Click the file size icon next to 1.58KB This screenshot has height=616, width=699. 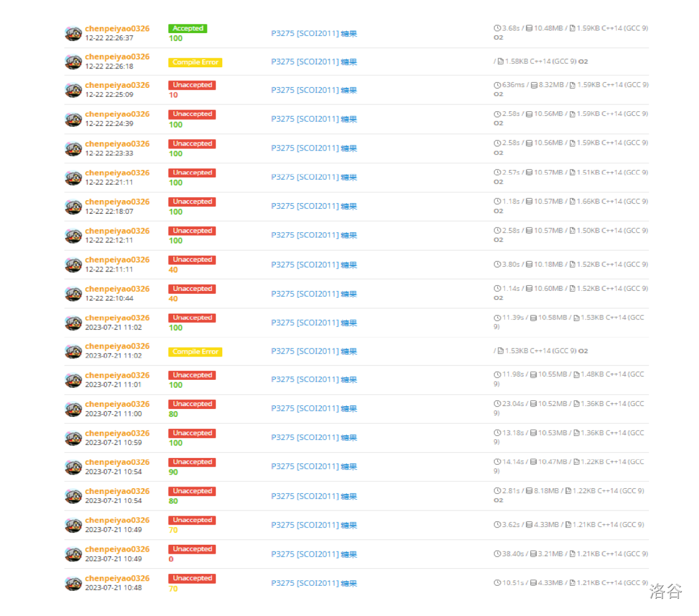point(500,62)
